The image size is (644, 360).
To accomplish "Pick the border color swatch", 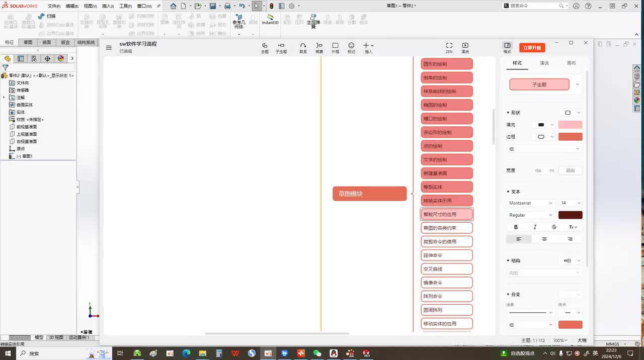I will (x=571, y=137).
